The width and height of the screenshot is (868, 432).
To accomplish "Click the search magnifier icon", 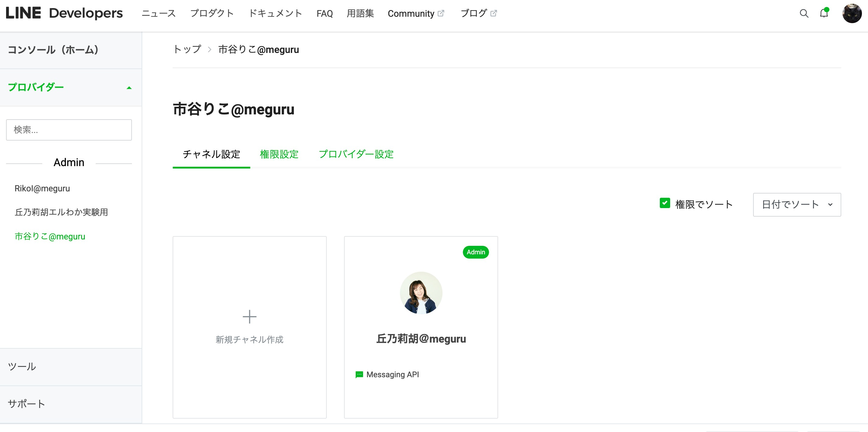I will pos(804,13).
